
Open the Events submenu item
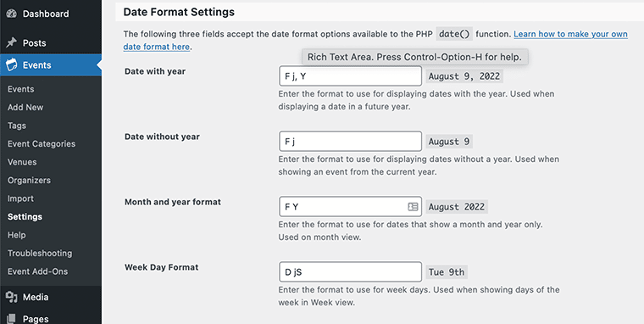[21, 89]
